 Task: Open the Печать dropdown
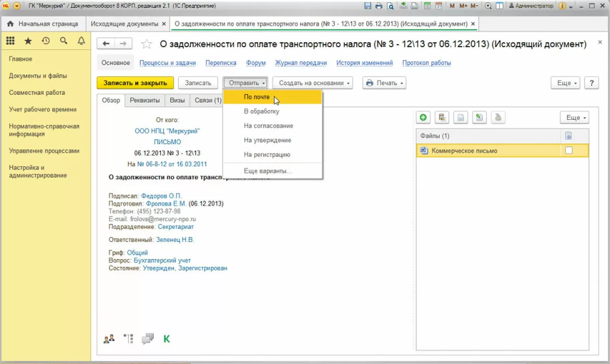(x=384, y=83)
